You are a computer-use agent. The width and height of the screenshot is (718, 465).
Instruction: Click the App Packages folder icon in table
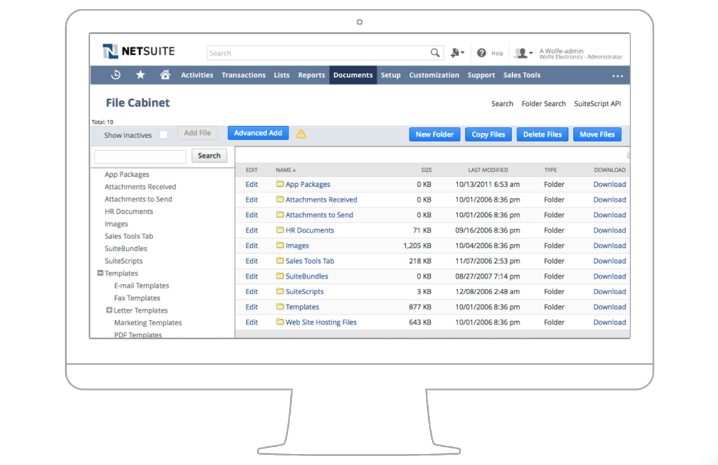pos(280,184)
